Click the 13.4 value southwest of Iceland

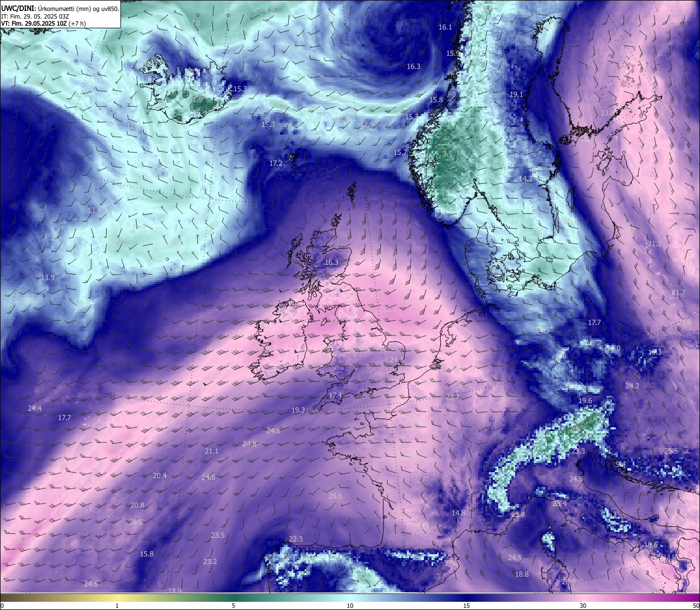(94, 211)
